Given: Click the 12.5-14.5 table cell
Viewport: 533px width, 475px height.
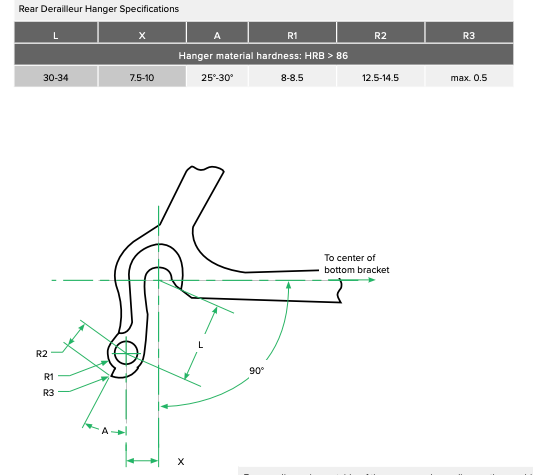Looking at the screenshot, I should (x=380, y=77).
